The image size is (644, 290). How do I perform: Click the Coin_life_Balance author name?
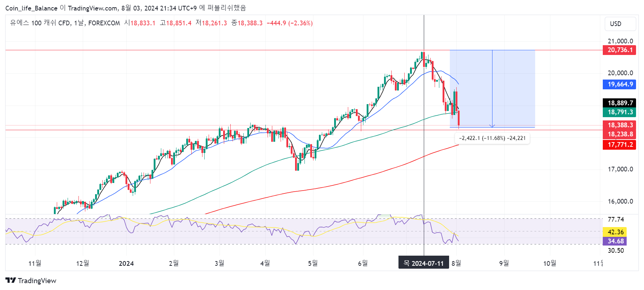tap(31, 8)
